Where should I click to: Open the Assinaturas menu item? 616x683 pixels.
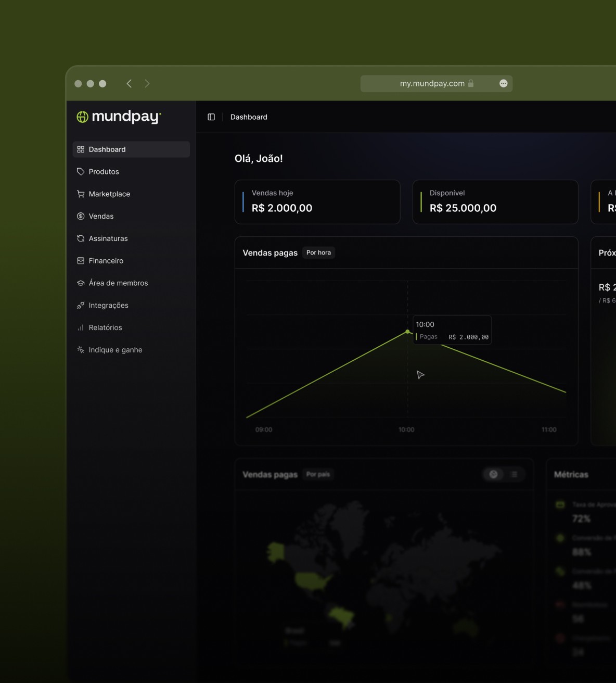[131, 238]
